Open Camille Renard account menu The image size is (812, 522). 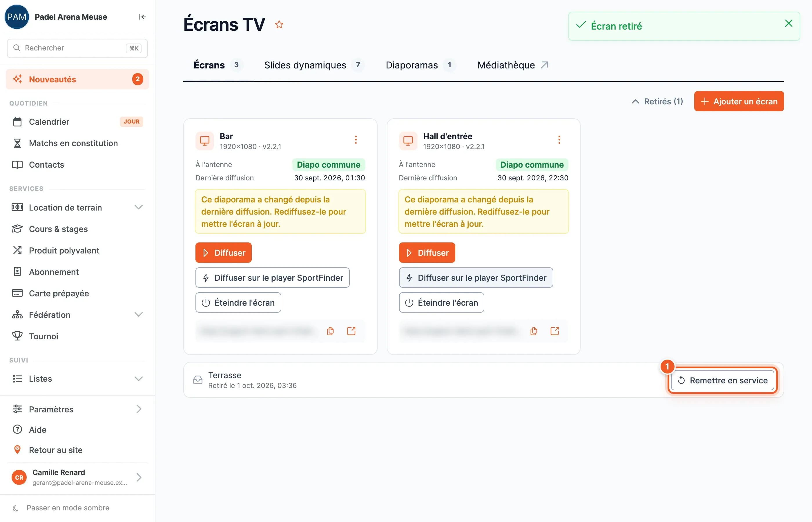[78, 477]
